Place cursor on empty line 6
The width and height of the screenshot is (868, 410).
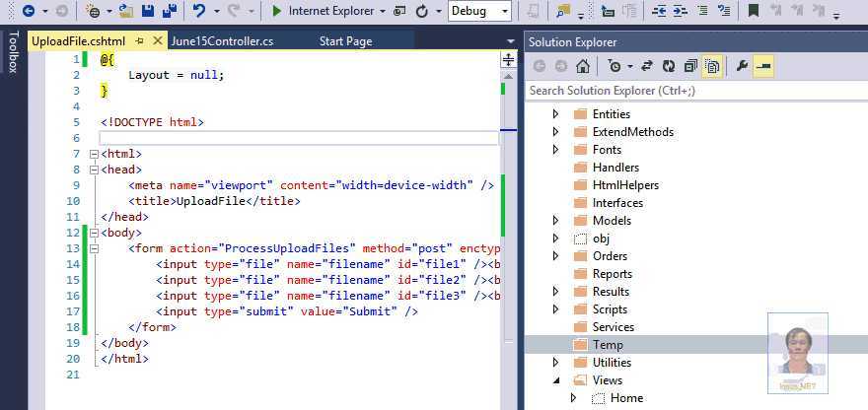coord(299,138)
